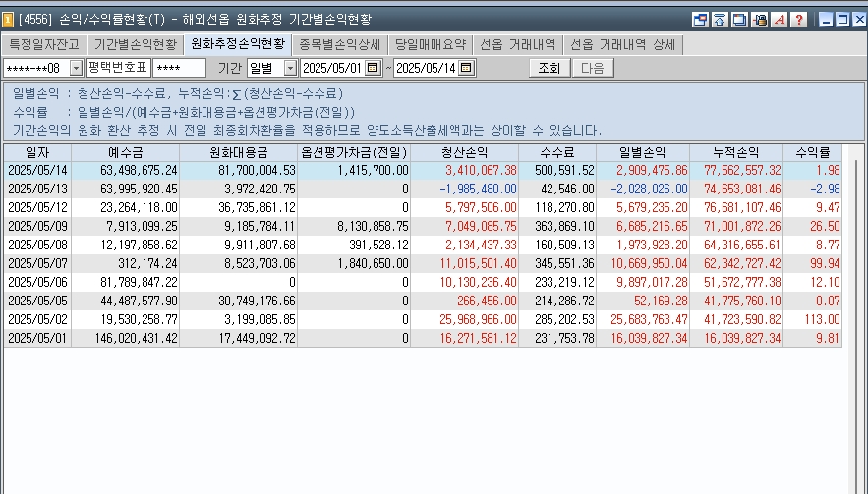Click the fee value 42,546.00
The image size is (868, 494).
[567, 190]
